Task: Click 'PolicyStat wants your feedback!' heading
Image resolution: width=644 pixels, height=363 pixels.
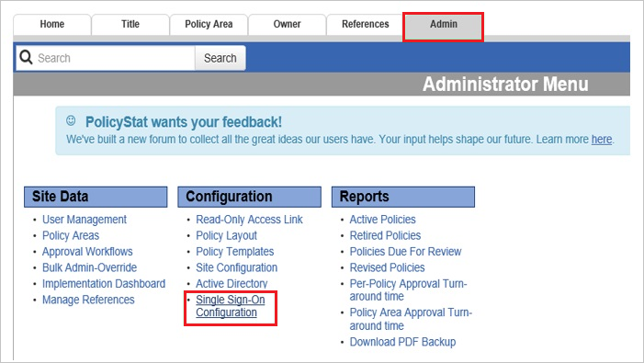Action: 184,122
